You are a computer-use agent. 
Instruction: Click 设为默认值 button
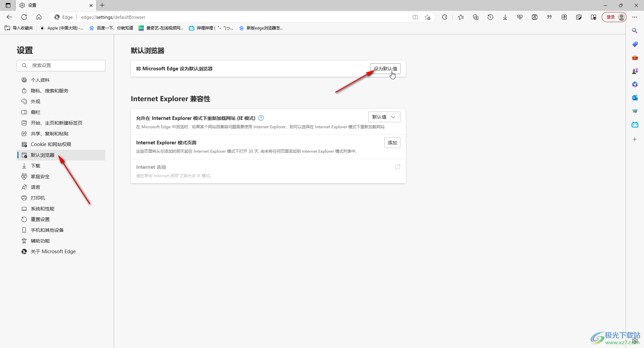pyautogui.click(x=385, y=69)
